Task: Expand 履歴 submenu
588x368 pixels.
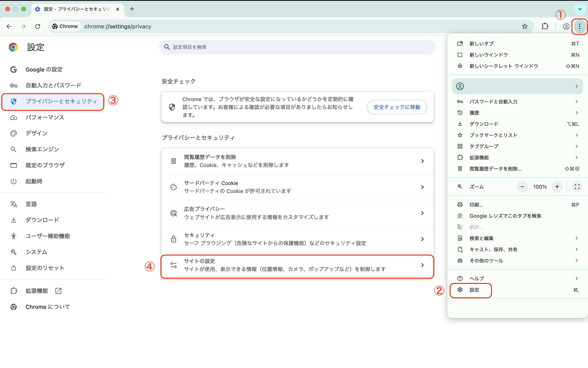Action: [518, 113]
